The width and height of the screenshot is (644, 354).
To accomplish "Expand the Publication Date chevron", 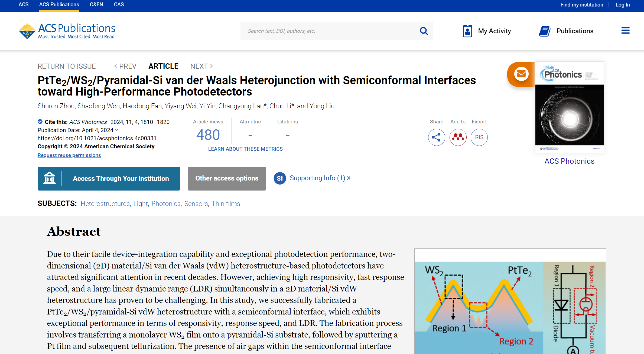I will click(117, 130).
